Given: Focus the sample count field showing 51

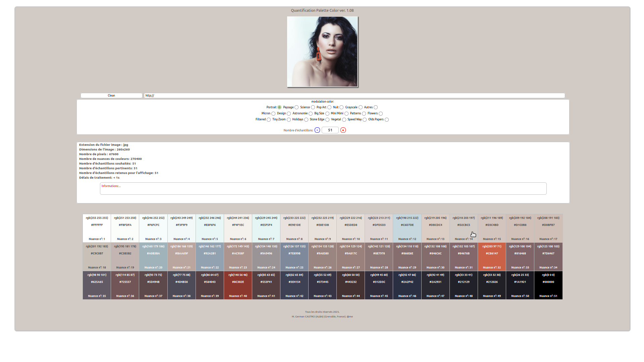Looking at the screenshot, I should pyautogui.click(x=330, y=130).
